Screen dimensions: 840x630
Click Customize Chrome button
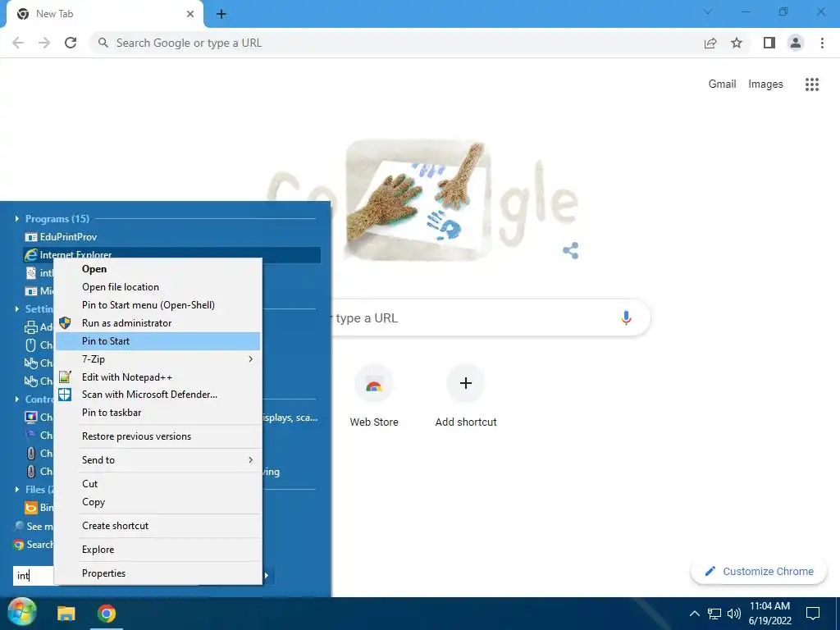759,572
